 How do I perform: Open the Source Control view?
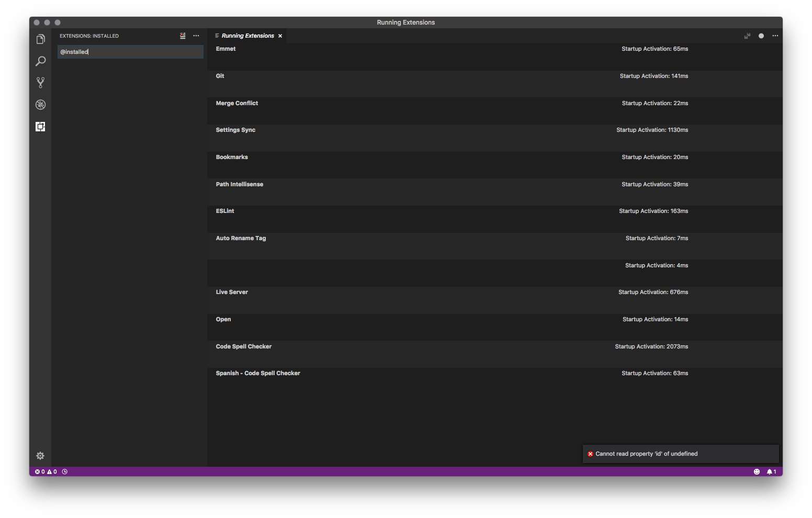point(40,83)
